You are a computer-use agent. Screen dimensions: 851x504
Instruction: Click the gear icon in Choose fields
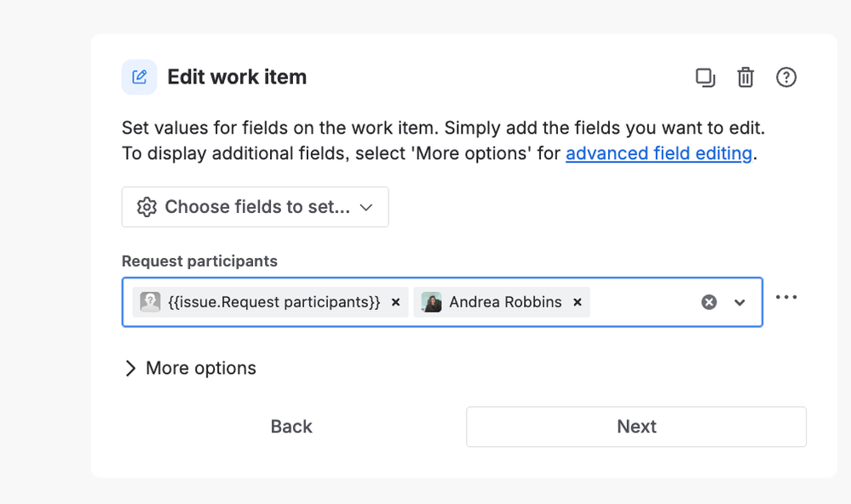(147, 207)
